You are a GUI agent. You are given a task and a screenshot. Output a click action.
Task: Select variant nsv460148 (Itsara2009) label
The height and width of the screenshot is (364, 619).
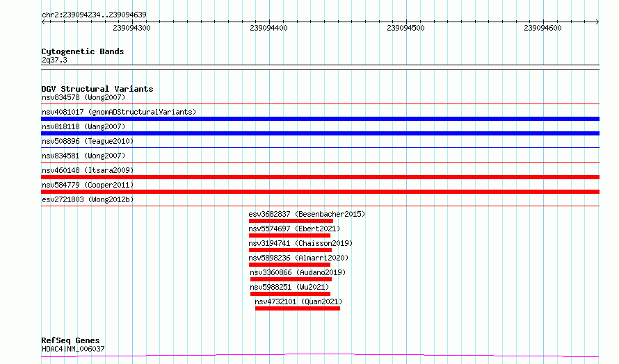(x=88, y=170)
